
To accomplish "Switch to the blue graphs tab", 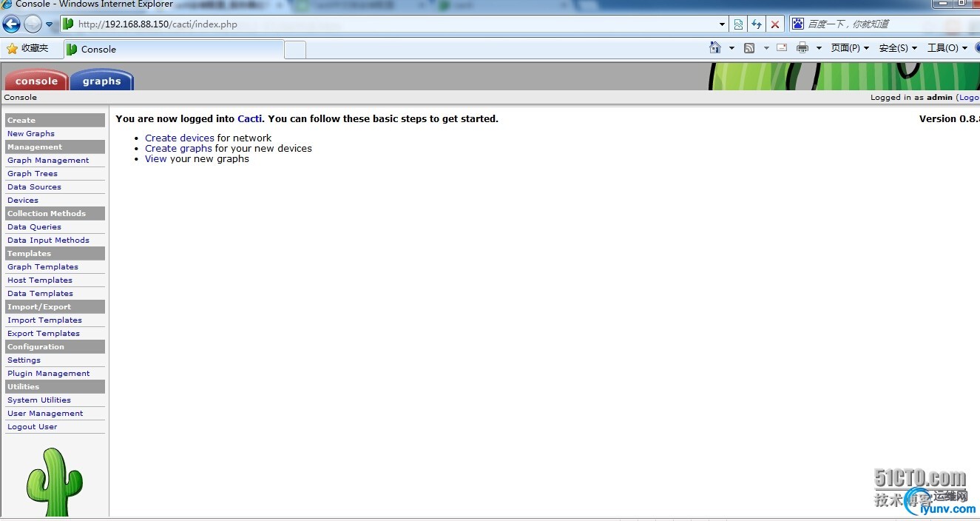I will coord(102,80).
